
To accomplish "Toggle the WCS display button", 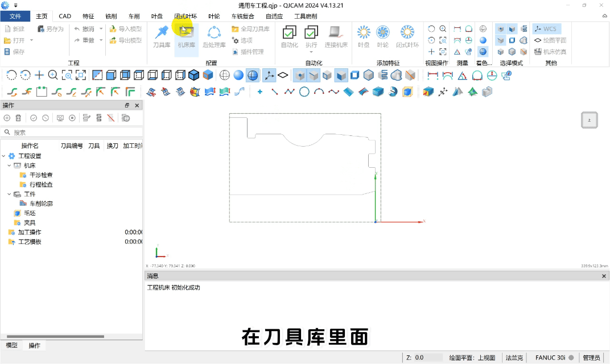I will (546, 29).
